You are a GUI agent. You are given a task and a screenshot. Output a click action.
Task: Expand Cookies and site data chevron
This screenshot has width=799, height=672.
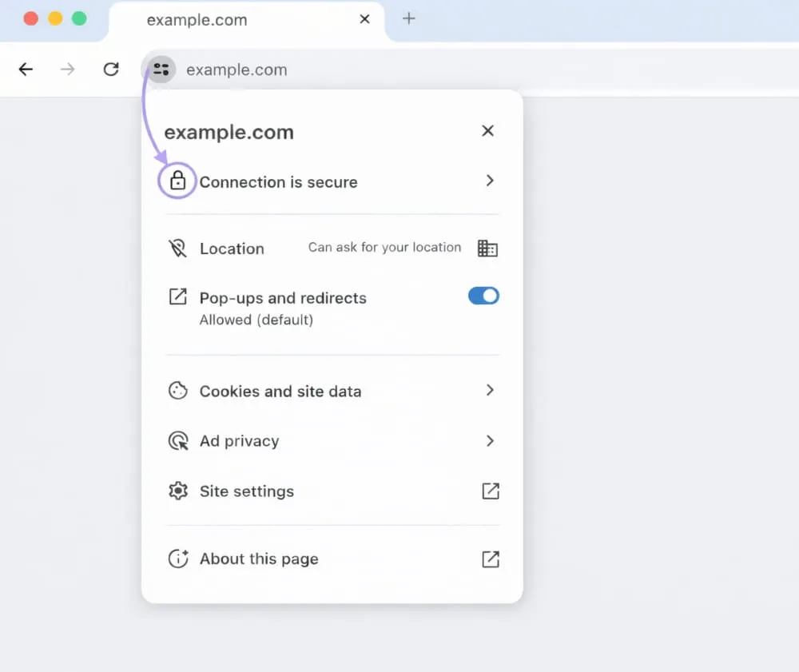pos(490,390)
